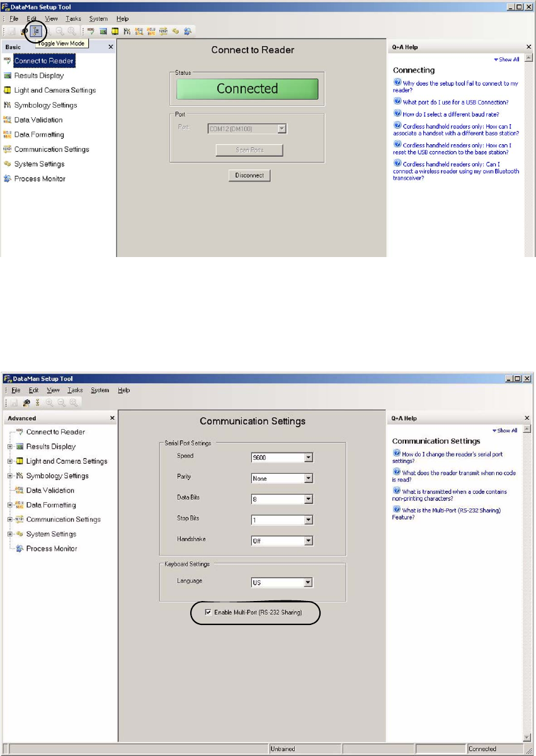The width and height of the screenshot is (536, 756).
Task: Open 'What is the Multi-Port (RS-232 Sharing) Feature?' link
Action: coord(447,513)
